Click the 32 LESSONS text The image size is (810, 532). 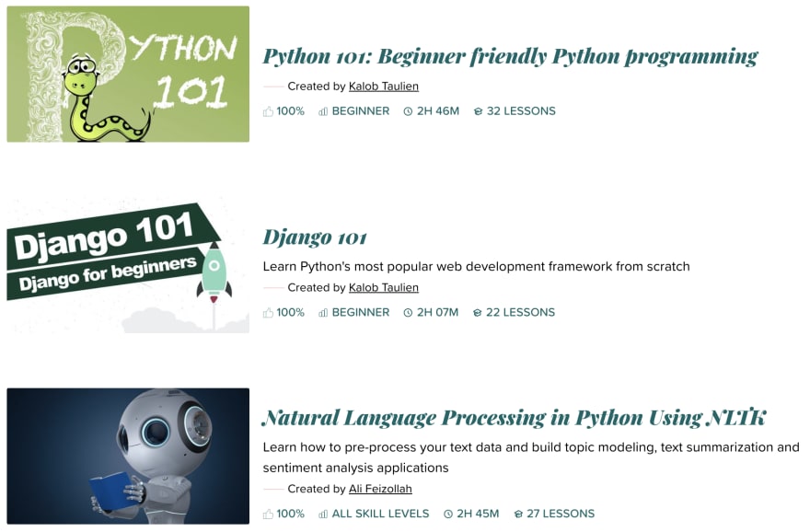point(521,111)
